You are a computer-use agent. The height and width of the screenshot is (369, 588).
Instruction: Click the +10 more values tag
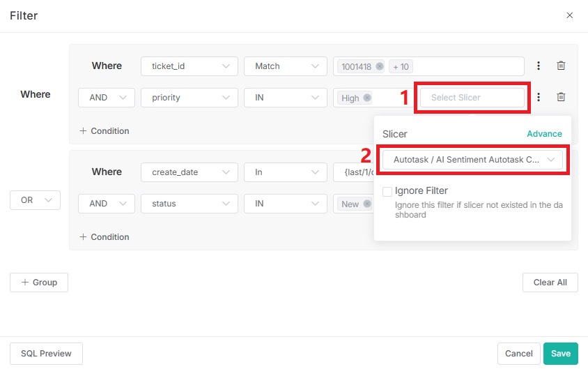point(401,66)
